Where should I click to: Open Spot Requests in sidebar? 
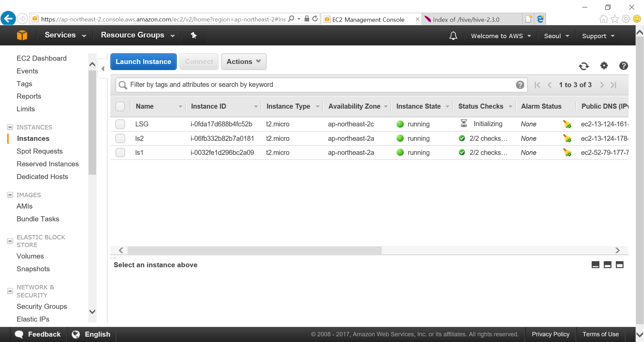(40, 151)
